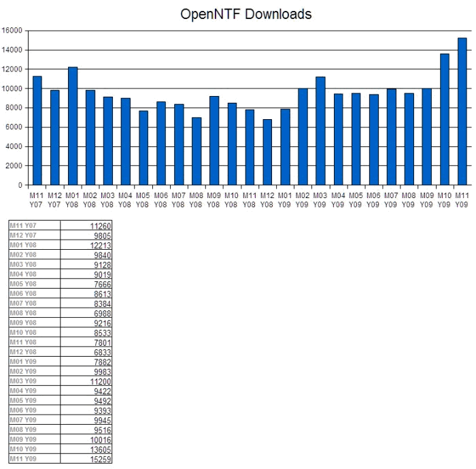Click table cell with value 8384
Viewport: 476px width, 469px height.
86,304
